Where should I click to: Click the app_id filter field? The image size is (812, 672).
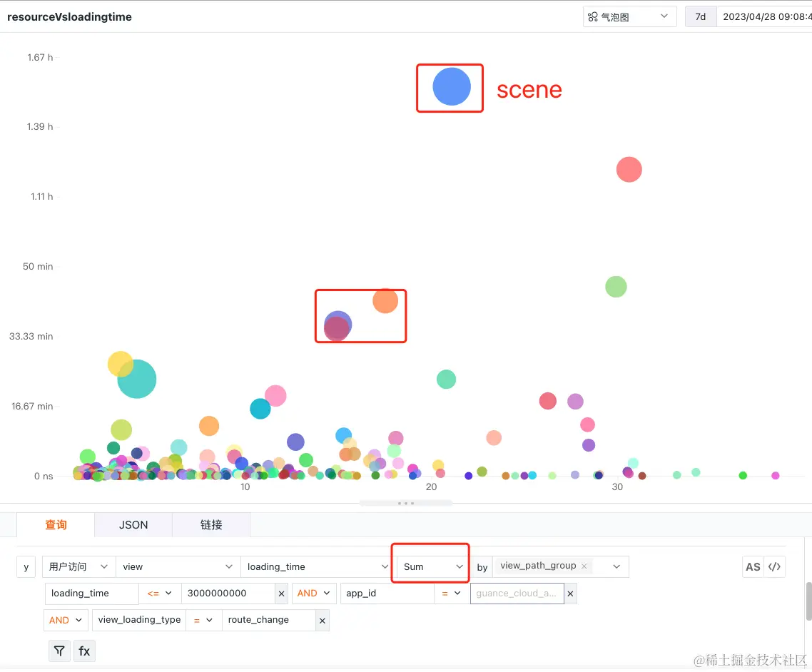387,594
